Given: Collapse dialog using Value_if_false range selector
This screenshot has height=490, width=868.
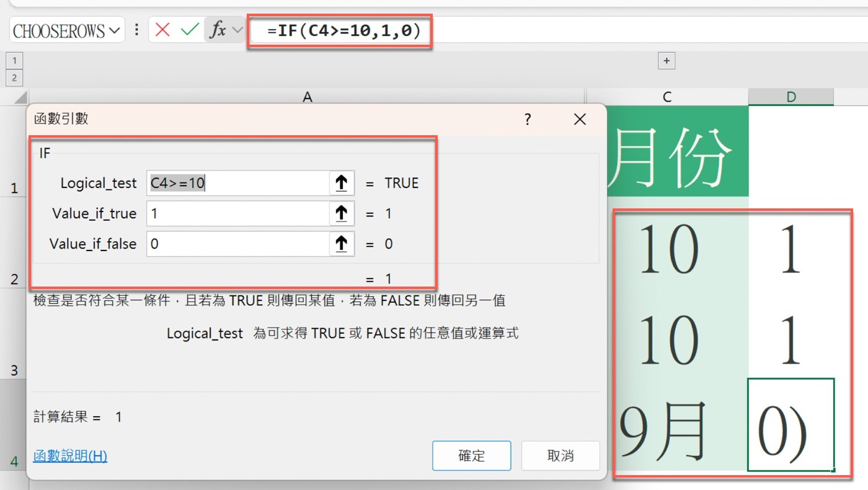Looking at the screenshot, I should tap(341, 244).
